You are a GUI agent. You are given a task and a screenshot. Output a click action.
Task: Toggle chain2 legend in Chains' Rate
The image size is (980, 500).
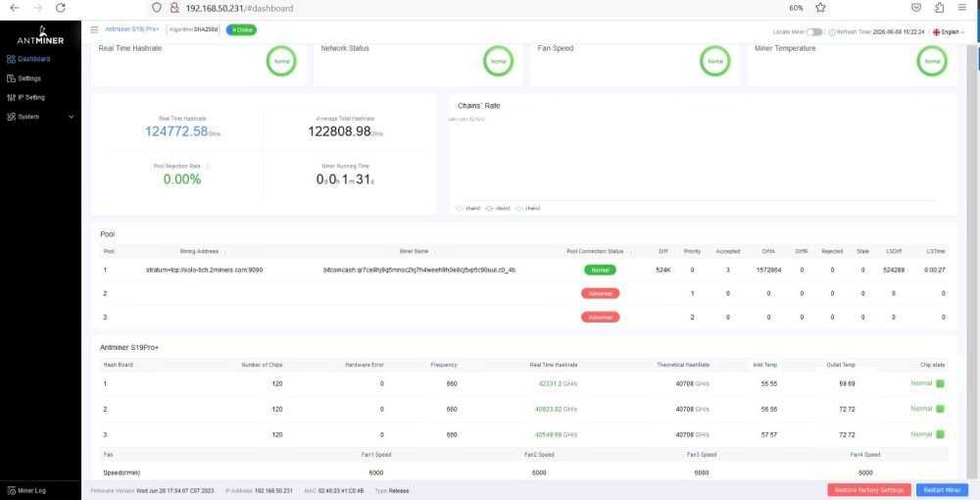[528, 208]
